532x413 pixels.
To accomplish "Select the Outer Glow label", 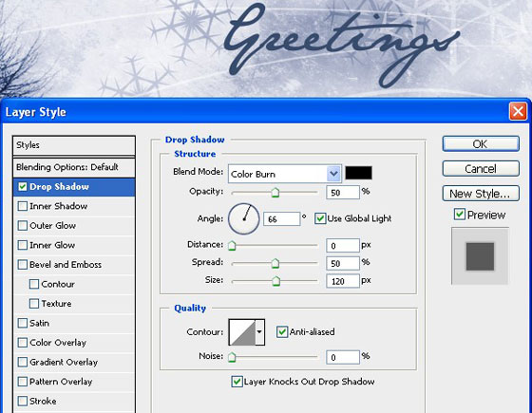I will coord(52,226).
